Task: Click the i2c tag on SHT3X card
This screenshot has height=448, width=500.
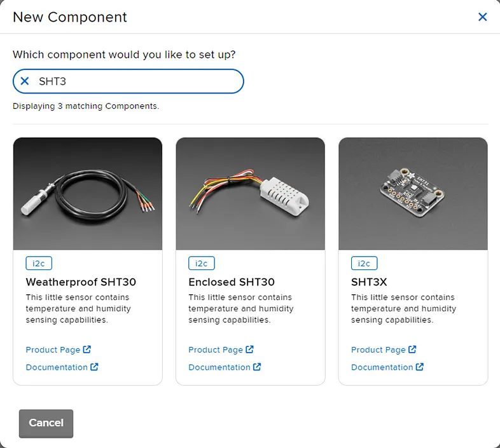Action: 365,263
